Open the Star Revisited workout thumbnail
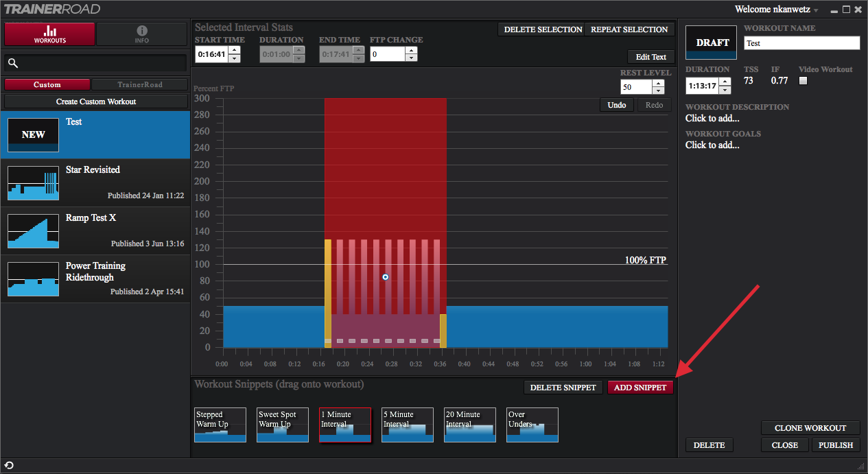The height and width of the screenshot is (474, 868). tap(33, 183)
